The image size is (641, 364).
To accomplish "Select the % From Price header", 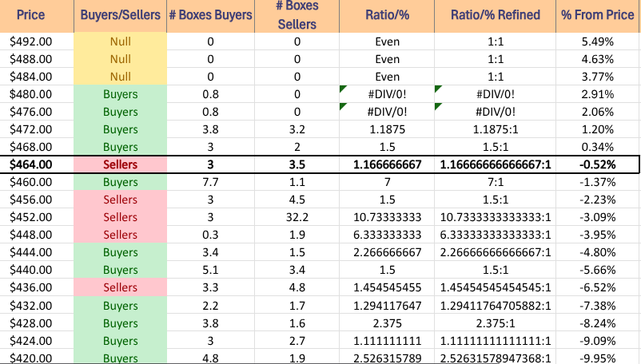I will 597,15.
